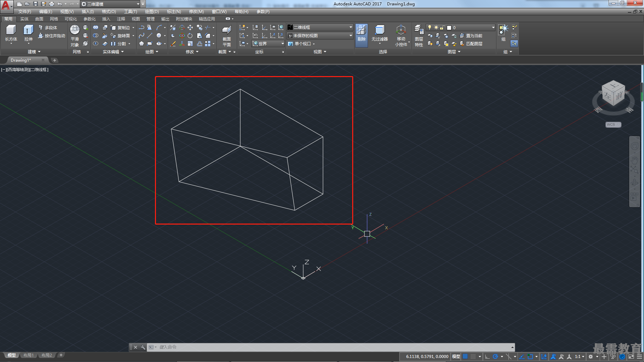
Task: Click the save icon in quick access toolbar
Action: coord(35,4)
